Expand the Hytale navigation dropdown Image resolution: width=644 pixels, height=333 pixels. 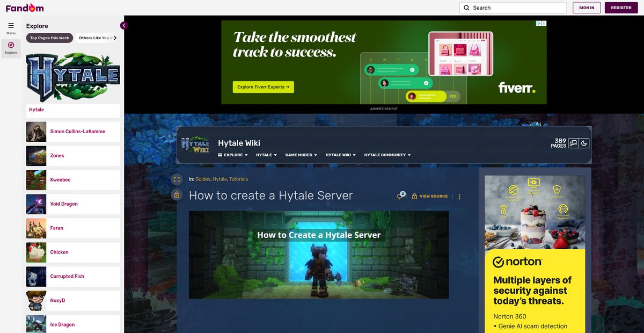(266, 155)
